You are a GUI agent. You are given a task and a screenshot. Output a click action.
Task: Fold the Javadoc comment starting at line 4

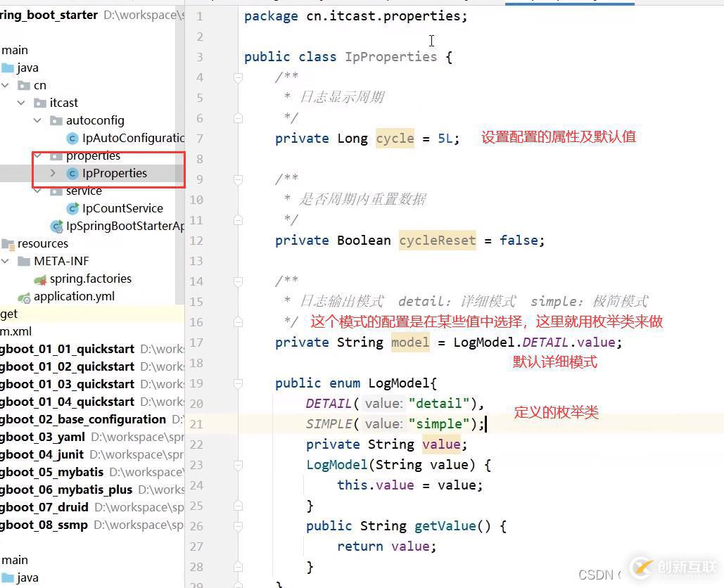click(x=238, y=77)
